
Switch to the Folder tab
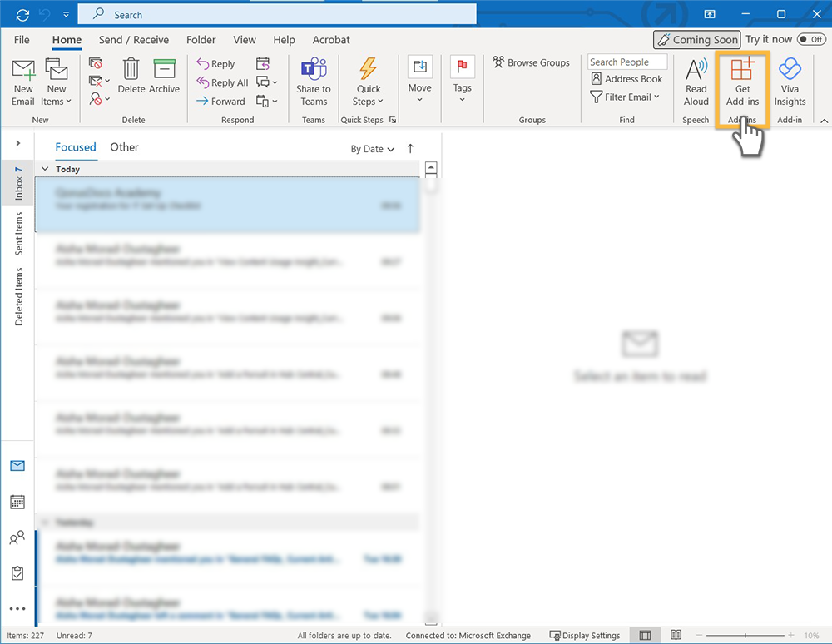tap(201, 40)
